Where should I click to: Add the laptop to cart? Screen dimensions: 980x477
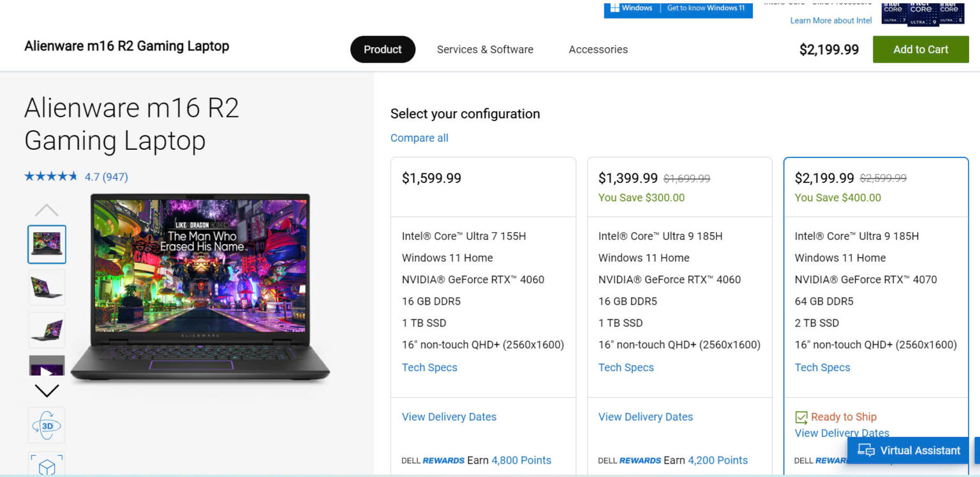pyautogui.click(x=921, y=49)
